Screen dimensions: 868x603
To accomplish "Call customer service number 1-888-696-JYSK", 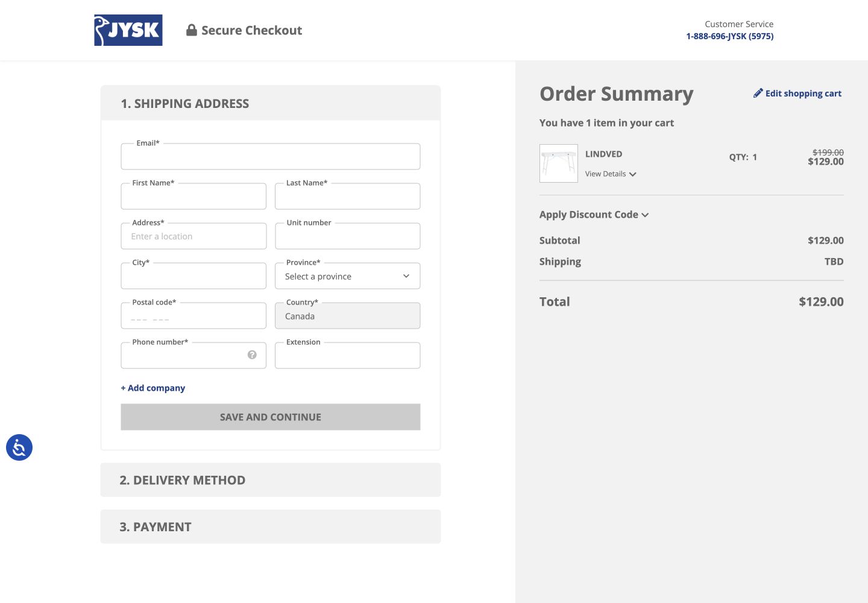I will [730, 36].
